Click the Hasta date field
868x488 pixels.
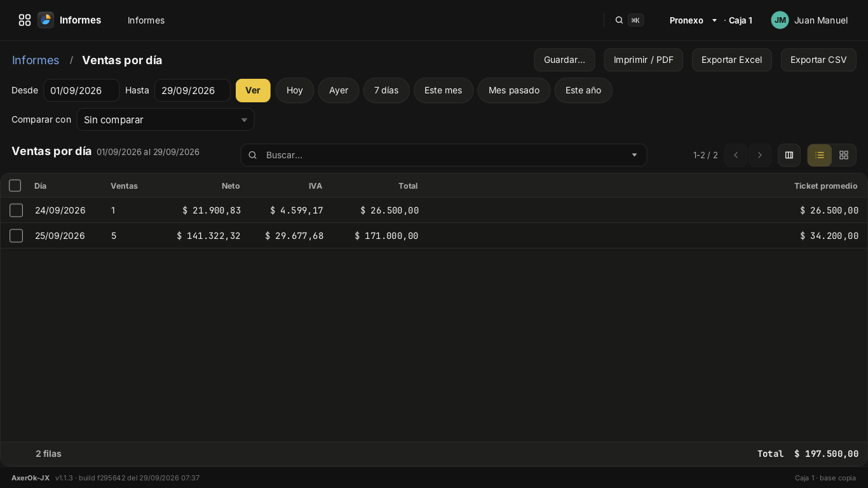point(193,90)
